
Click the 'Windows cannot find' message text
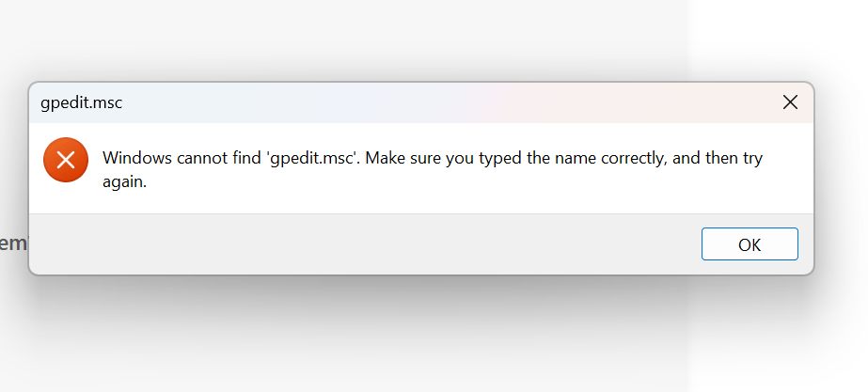tap(433, 169)
